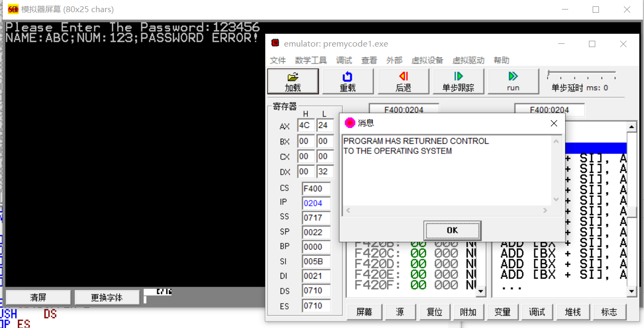The image size is (644, 328).
Task: Open the 调试 menu
Action: pyautogui.click(x=344, y=60)
